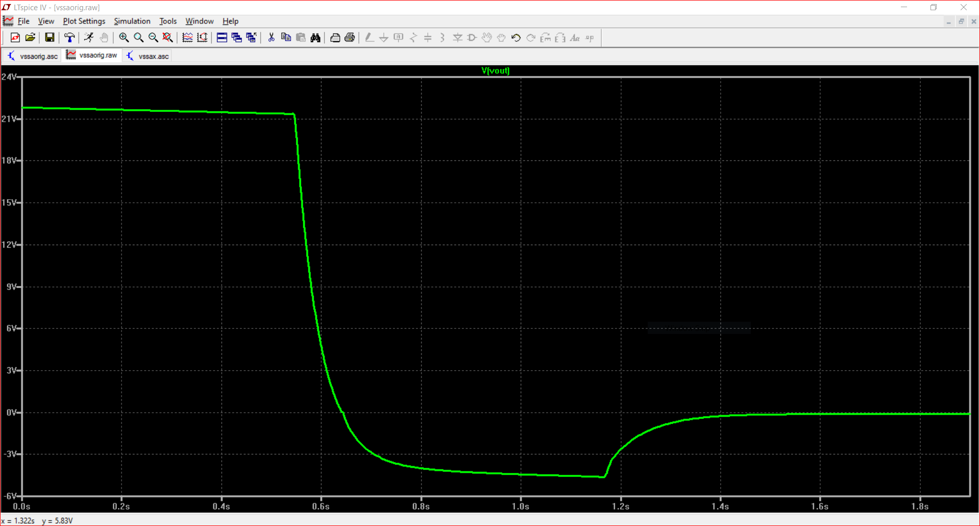Viewport: 980px width, 526px height.
Task: Click the Place Resistor icon
Action: coord(413,38)
